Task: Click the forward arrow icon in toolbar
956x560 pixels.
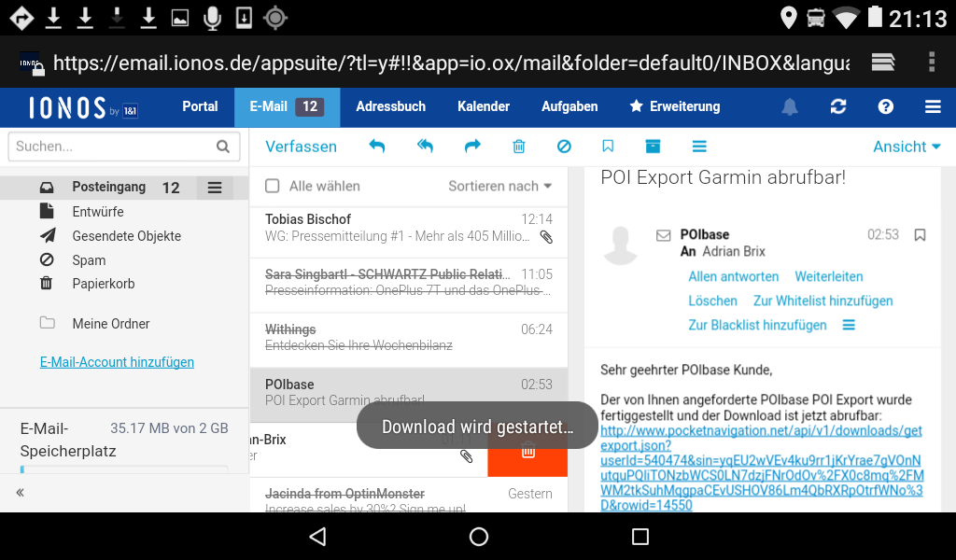Action: (472, 147)
